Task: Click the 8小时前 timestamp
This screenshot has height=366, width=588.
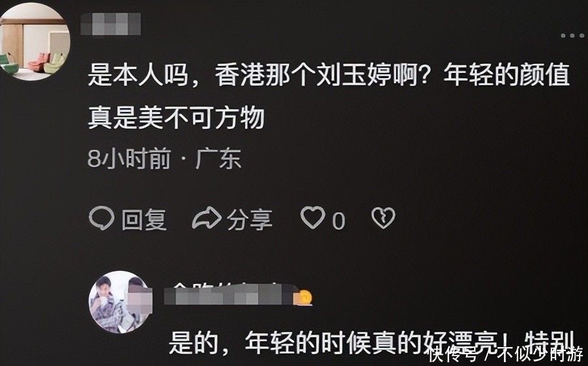Action: coord(129,159)
